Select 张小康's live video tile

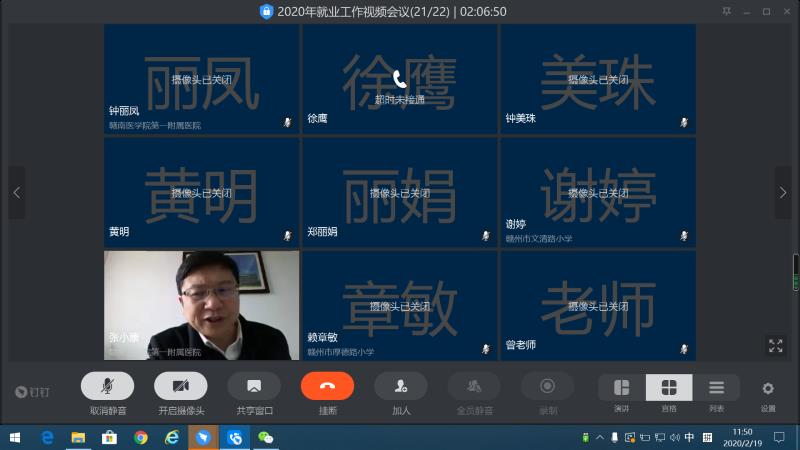pos(201,304)
